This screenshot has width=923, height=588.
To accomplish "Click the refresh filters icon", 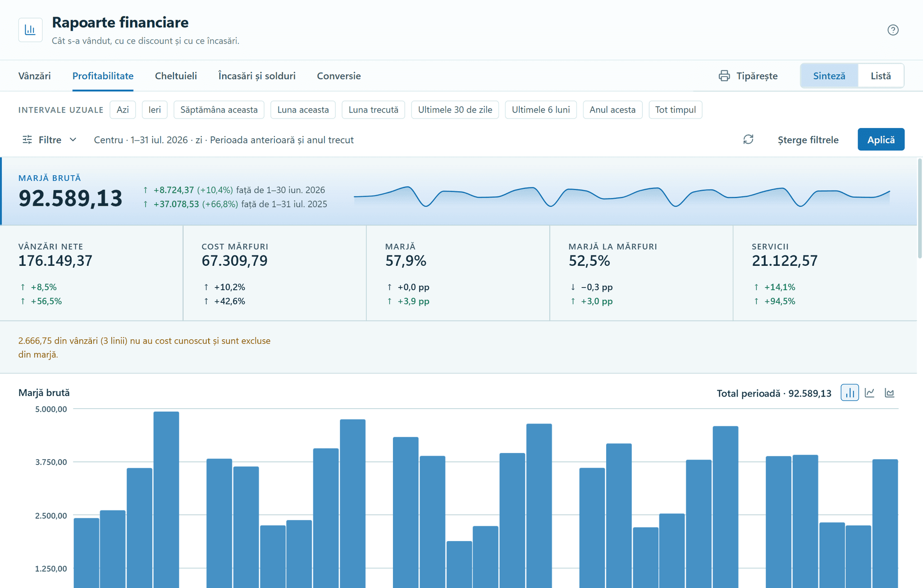I will 748,140.
